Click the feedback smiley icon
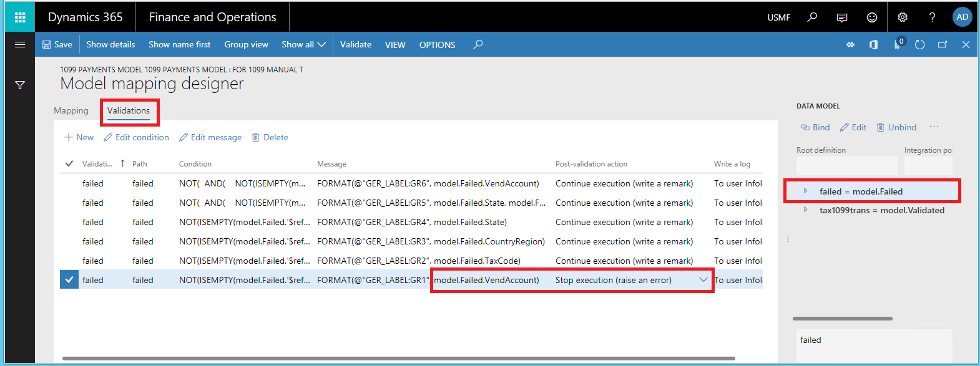The height and width of the screenshot is (366, 980). pyautogui.click(x=872, y=17)
